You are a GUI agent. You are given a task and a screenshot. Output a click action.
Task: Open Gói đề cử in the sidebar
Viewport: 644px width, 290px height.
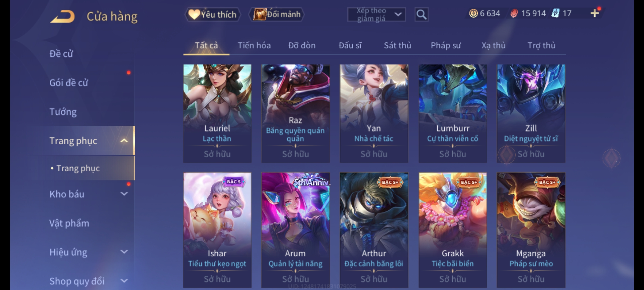69,83
